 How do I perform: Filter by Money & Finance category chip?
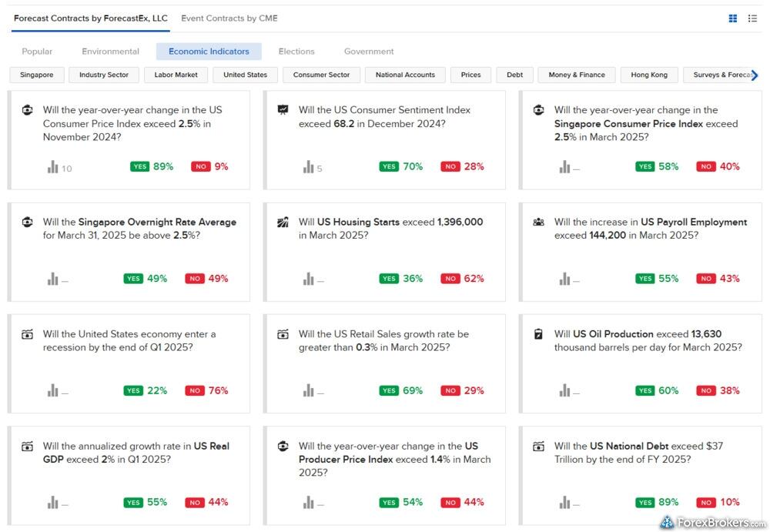coord(577,75)
